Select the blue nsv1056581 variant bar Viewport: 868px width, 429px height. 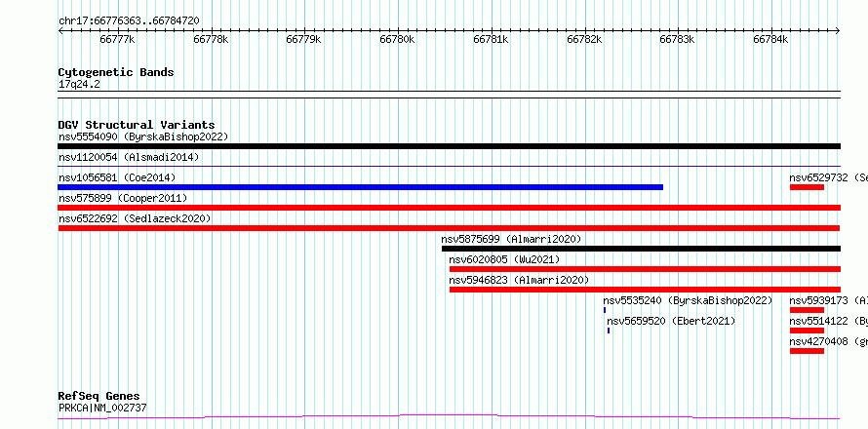361,187
